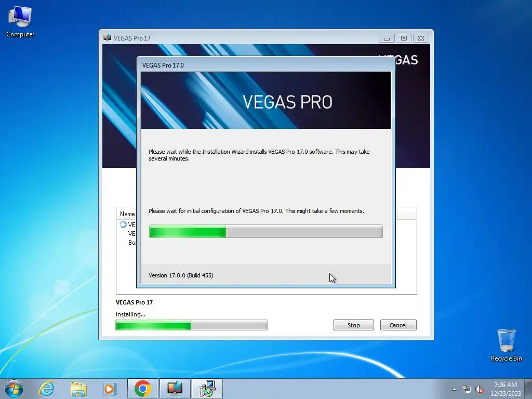
Task: Click the 'Please wait while the Installation Wizard' text
Action: [x=259, y=155]
